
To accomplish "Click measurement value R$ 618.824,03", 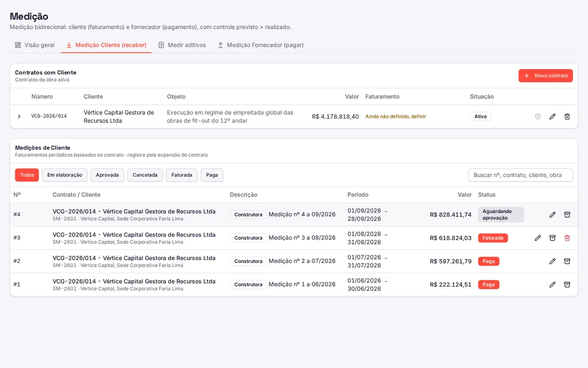I will point(451,238).
